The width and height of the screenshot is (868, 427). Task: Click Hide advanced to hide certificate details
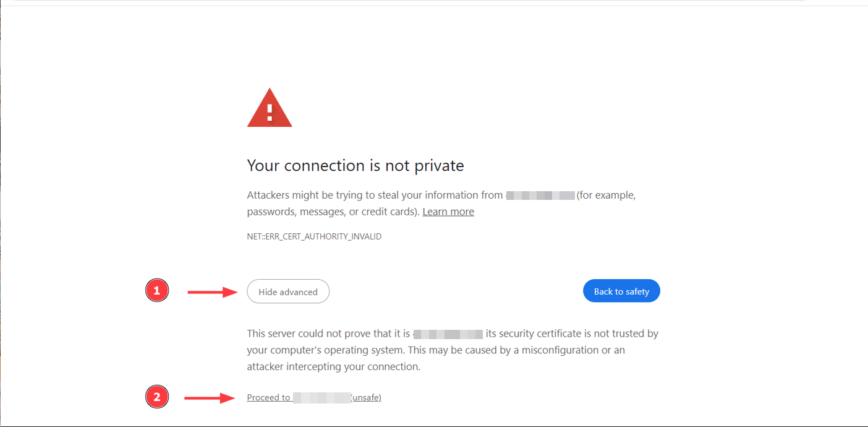point(288,291)
